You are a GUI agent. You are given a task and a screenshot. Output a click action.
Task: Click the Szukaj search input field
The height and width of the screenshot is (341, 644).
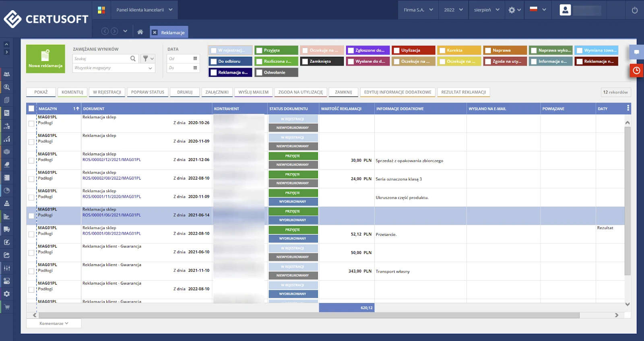[101, 59]
